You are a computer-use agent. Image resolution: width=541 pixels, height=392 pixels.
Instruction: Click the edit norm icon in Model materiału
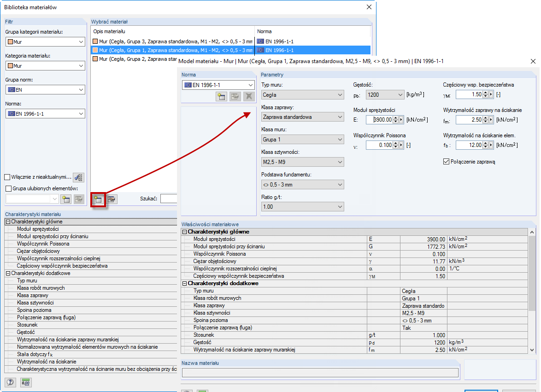tap(235, 97)
